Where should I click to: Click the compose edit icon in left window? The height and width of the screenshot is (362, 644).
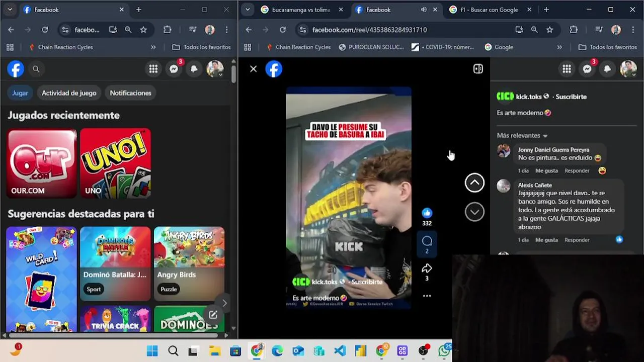pos(213,315)
